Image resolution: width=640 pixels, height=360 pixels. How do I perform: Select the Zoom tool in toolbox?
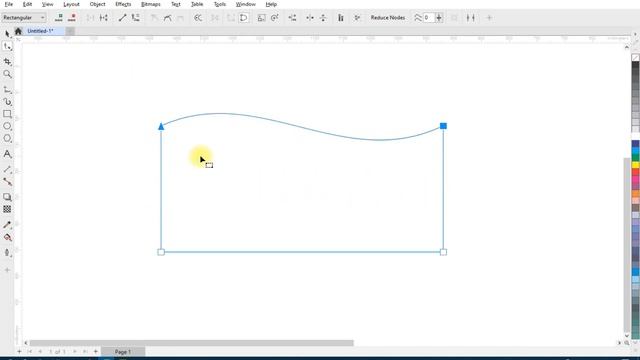tap(7, 74)
